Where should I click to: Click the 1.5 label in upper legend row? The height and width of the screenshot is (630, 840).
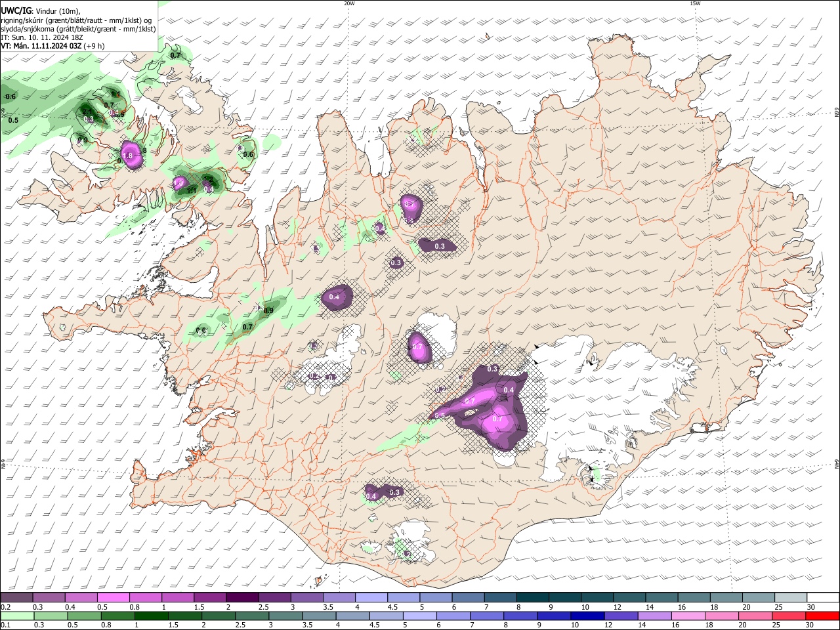coord(199,607)
